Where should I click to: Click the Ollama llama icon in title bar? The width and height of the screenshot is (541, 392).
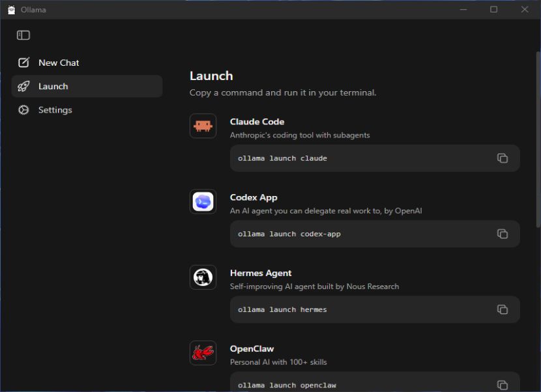11,10
